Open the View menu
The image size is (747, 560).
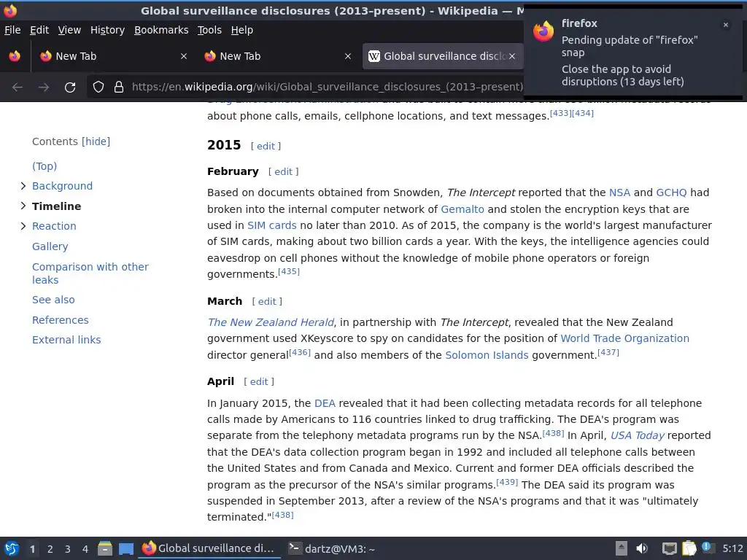click(x=69, y=30)
